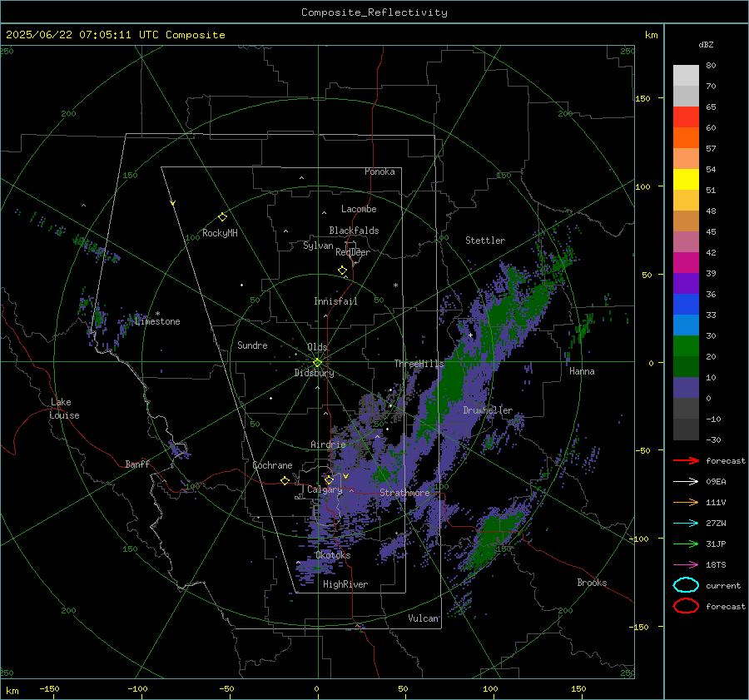Click the Ponoka city label
Image resolution: width=749 pixels, height=700 pixels.
pos(379,171)
